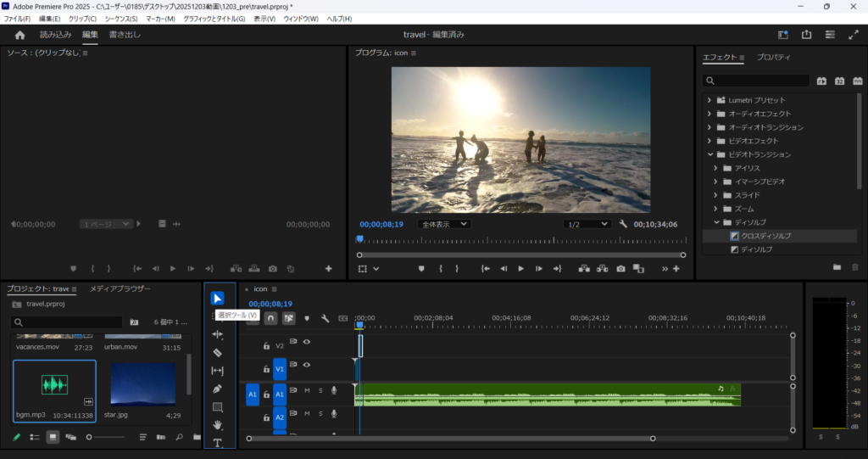
Task: Click Add Marker in the Program monitor
Action: [x=421, y=269]
